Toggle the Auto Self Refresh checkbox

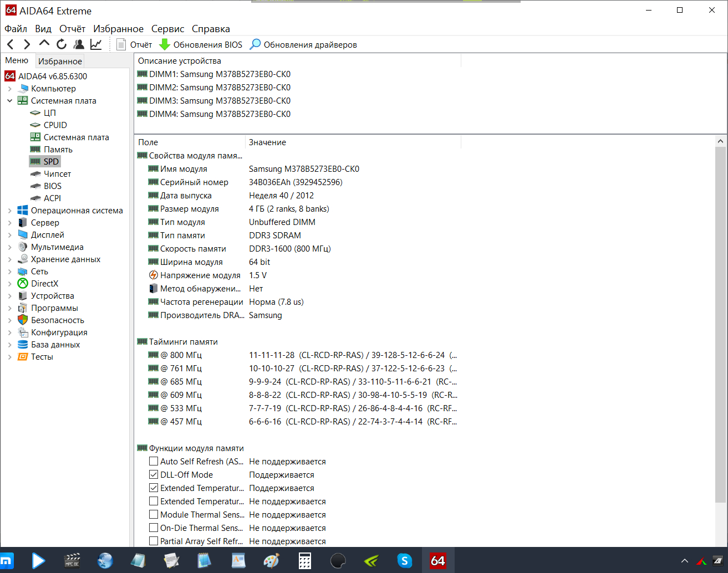(x=154, y=462)
